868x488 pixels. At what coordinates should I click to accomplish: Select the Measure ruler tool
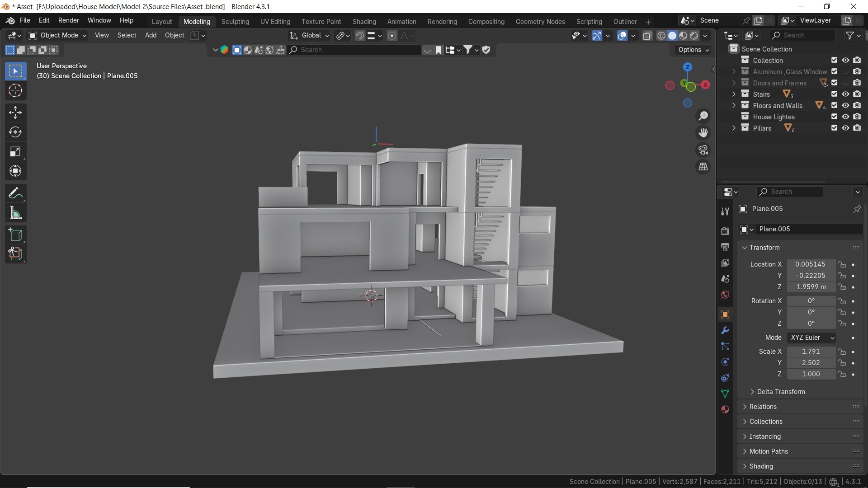(15, 213)
